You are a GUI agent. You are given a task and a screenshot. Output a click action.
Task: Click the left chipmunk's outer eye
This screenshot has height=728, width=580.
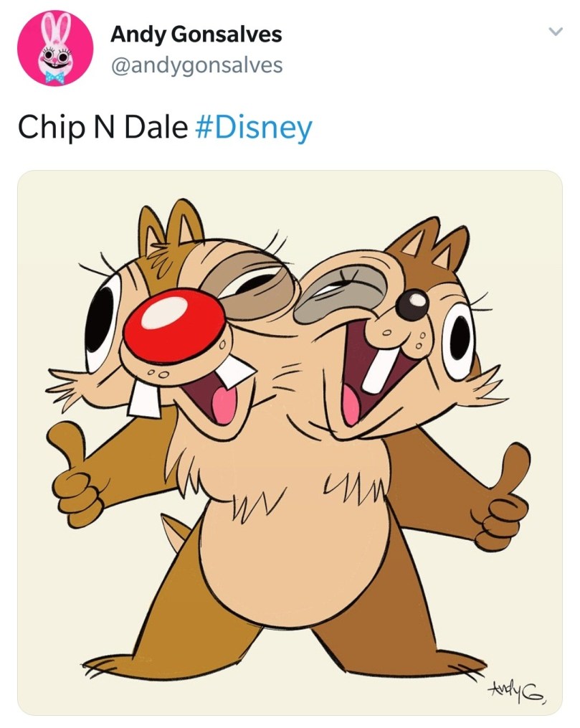point(100,321)
